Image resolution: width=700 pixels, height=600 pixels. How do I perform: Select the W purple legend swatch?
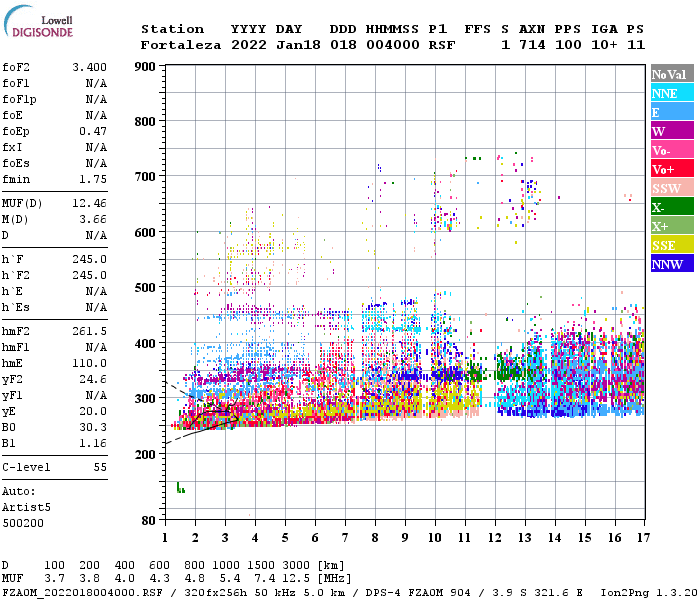point(672,131)
